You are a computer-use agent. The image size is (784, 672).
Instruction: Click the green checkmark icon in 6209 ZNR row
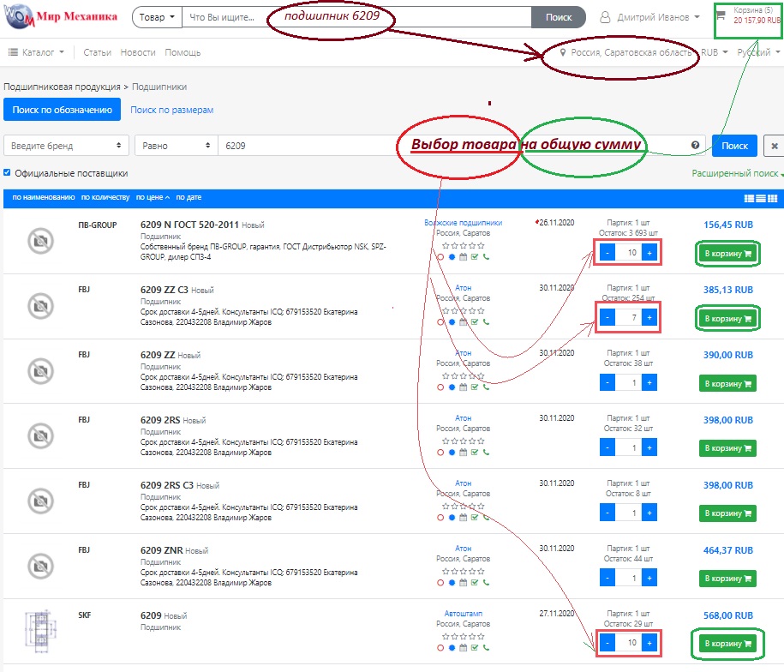(x=475, y=583)
